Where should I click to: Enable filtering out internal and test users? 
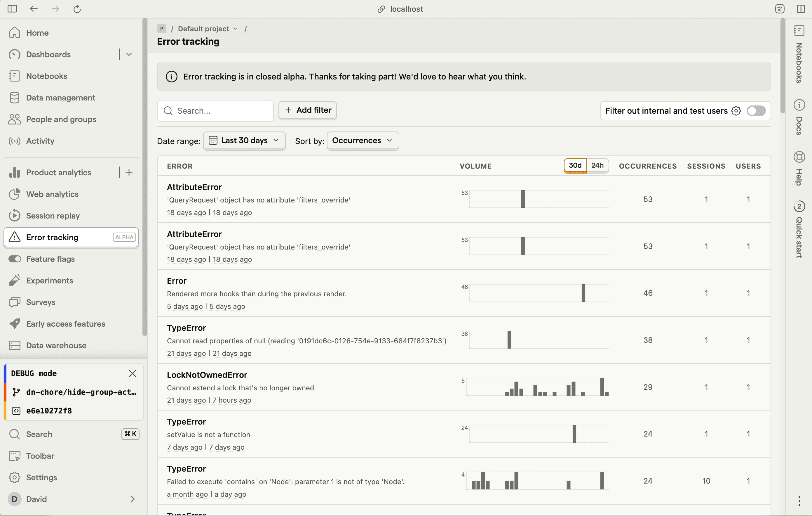point(756,111)
